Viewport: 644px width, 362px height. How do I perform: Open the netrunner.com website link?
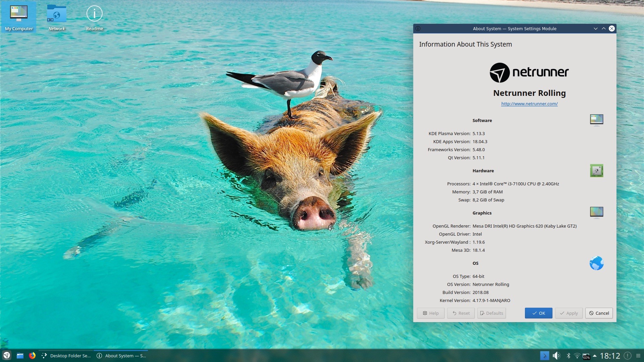(x=529, y=104)
